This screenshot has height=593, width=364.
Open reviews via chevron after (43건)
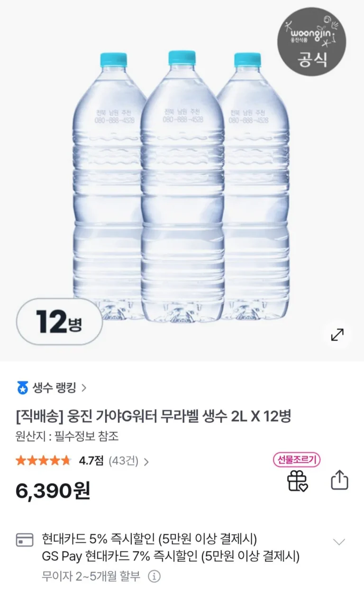point(146,461)
